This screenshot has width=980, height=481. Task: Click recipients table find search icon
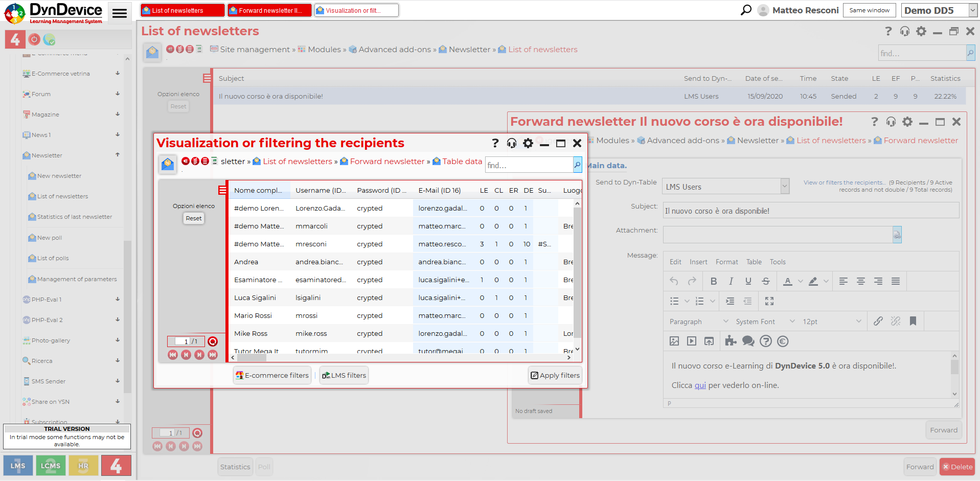(577, 165)
